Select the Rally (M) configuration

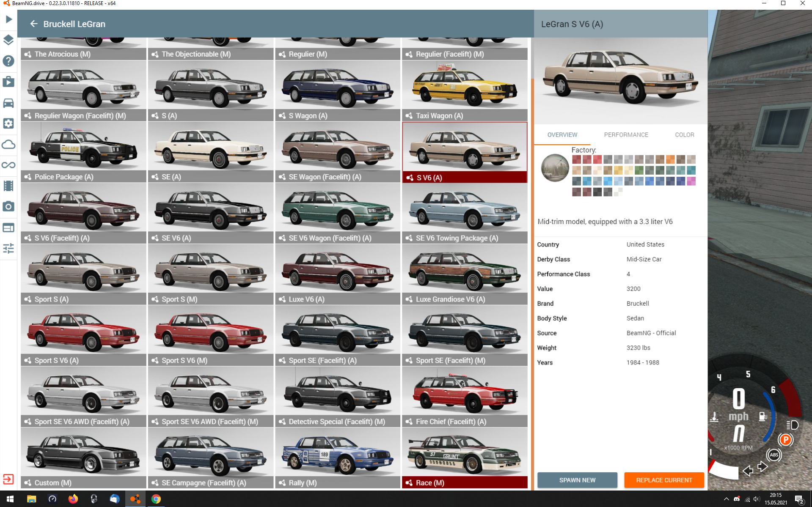[338, 458]
